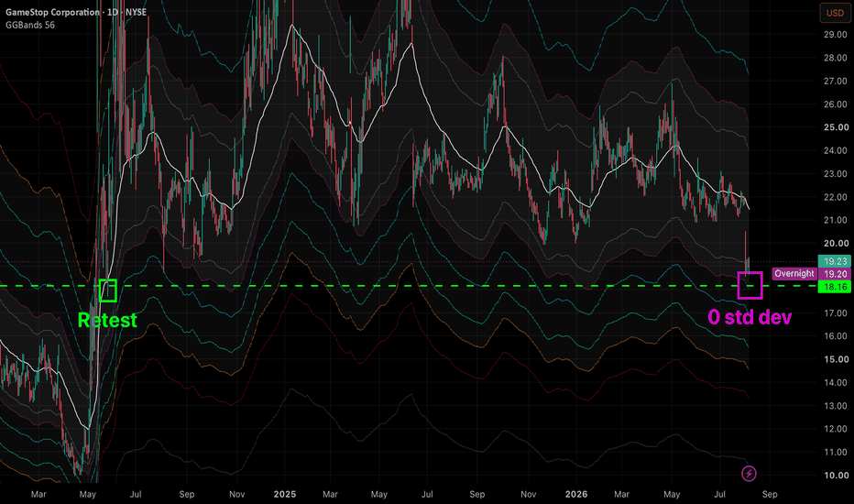Image resolution: width=854 pixels, height=504 pixels.
Task: Click the 2025 time axis label
Action: click(285, 494)
